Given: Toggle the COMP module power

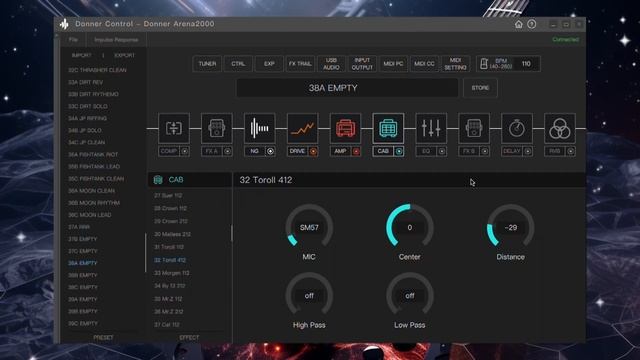Looking at the screenshot, I should coord(184,151).
